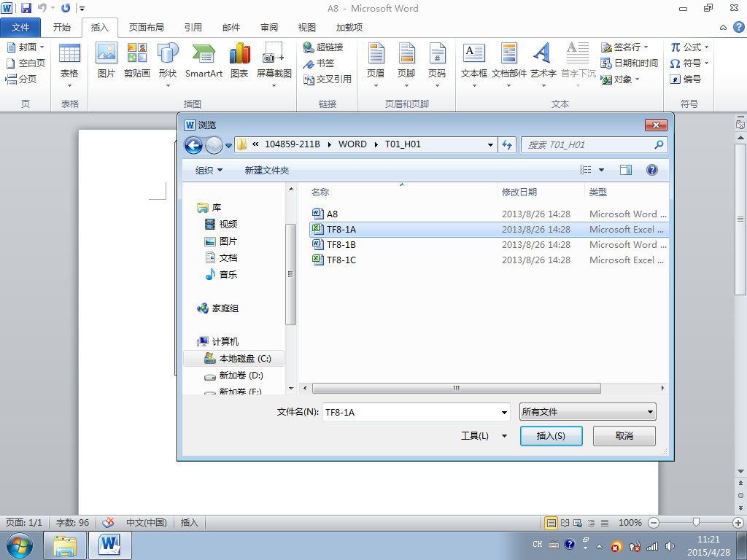Insert a Hyperlink (超链接)
The height and width of the screenshot is (560, 747).
[x=323, y=47]
